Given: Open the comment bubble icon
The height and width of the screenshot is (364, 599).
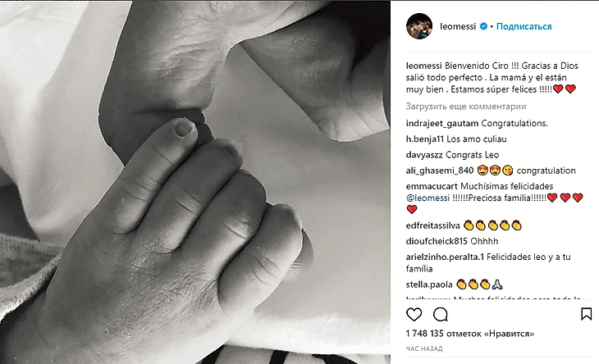Looking at the screenshot, I should [x=441, y=314].
